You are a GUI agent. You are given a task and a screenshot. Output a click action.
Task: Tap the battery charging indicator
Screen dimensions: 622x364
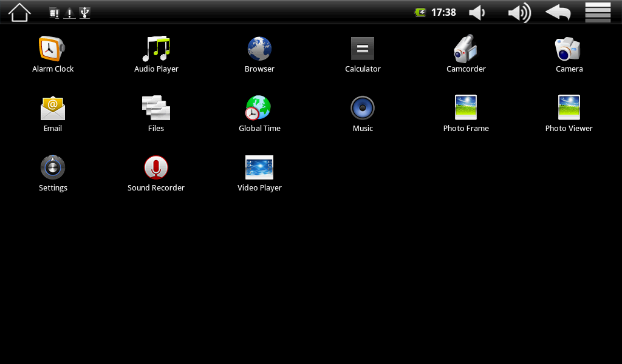point(420,12)
